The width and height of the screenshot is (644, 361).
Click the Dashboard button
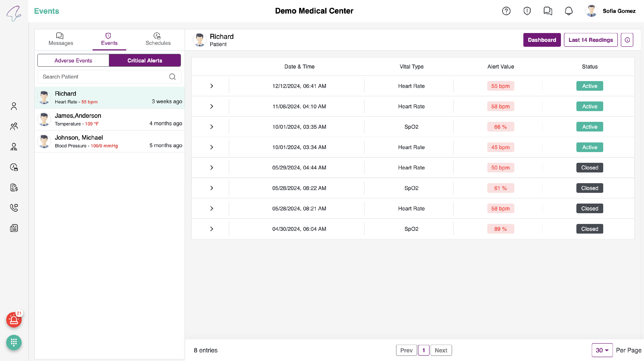[542, 40]
